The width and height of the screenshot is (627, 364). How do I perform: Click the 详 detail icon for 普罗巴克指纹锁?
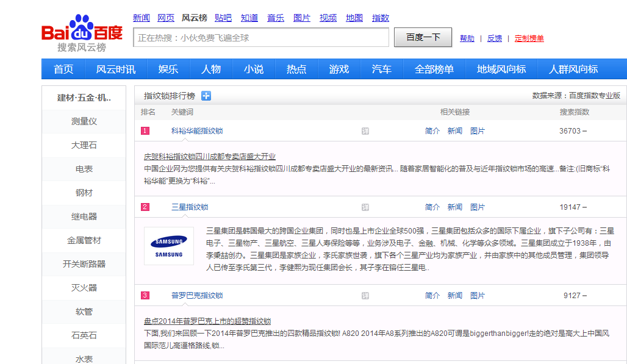pyautogui.click(x=365, y=296)
